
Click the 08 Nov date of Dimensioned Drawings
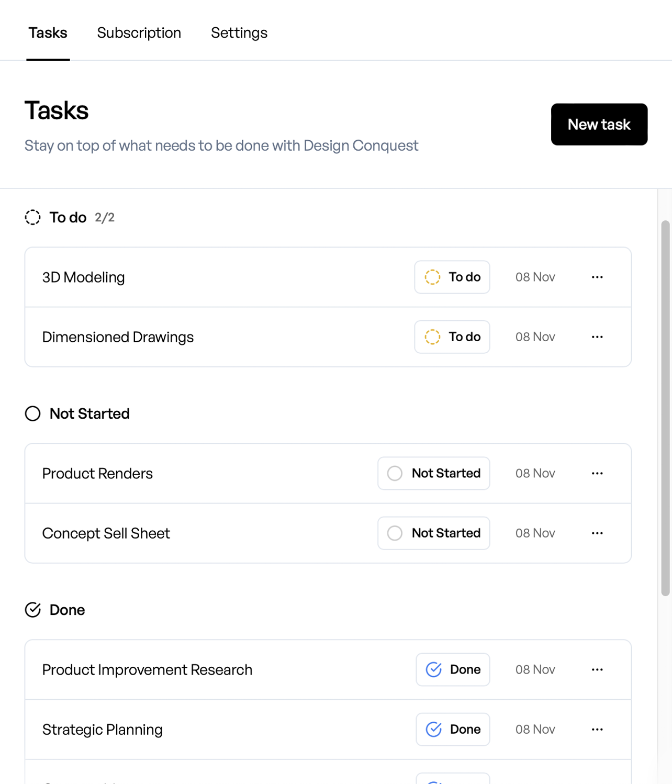[535, 337]
